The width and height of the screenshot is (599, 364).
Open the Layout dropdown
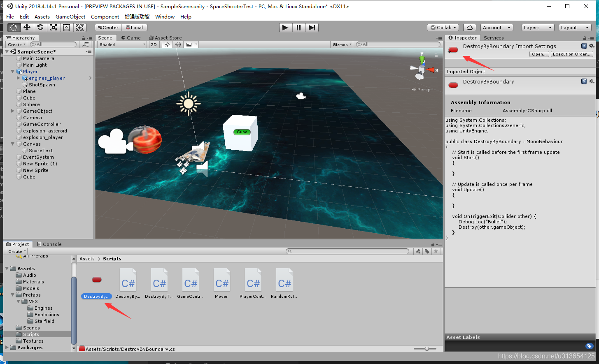pos(575,28)
